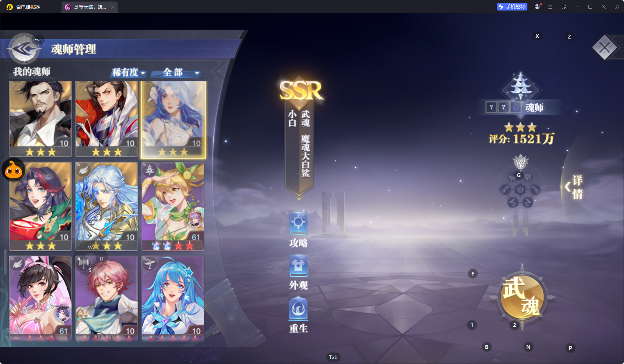Open the emulator hamburger menu

550,7
